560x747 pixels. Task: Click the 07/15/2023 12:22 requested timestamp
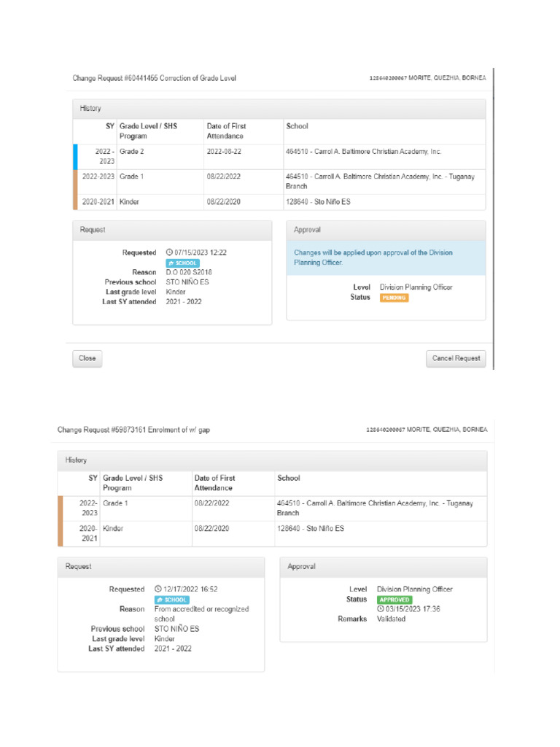point(201,252)
